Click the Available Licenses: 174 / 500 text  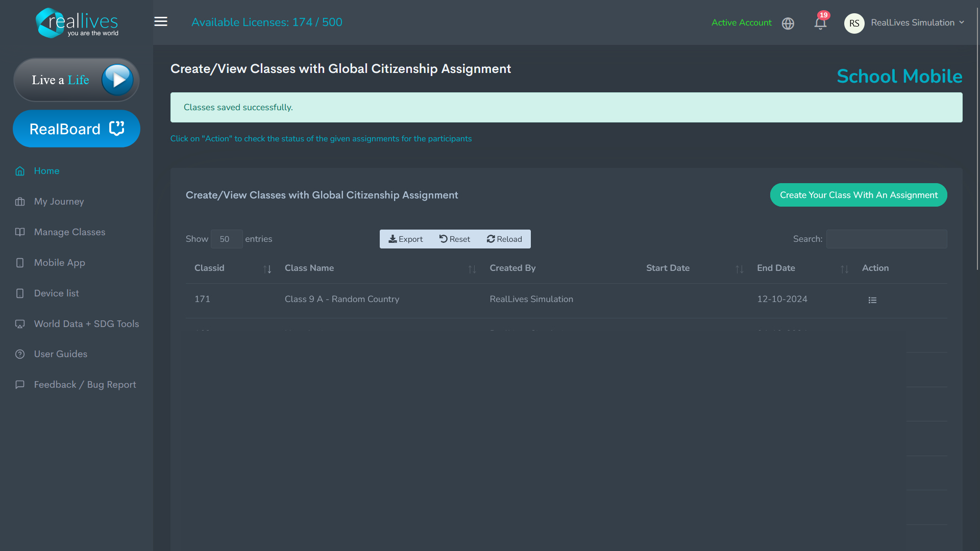[267, 22]
